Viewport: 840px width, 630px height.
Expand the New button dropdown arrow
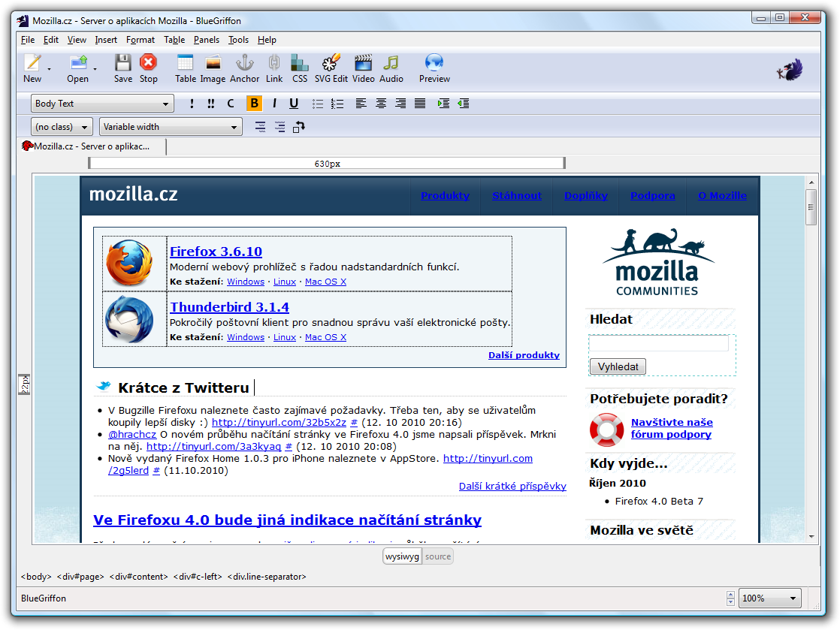[x=50, y=69]
